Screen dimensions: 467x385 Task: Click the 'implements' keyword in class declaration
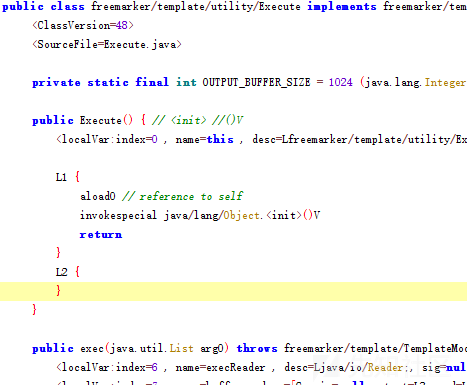click(x=342, y=7)
